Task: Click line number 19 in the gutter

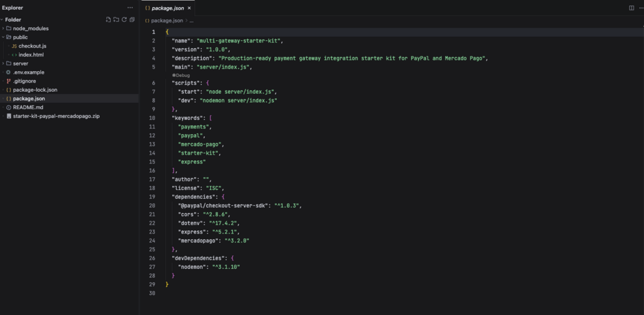Action: [153, 197]
